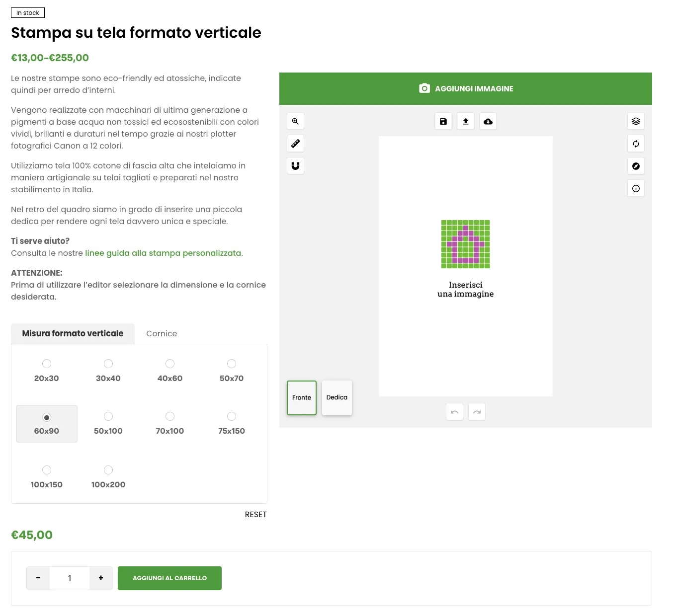The width and height of the screenshot is (675, 616).
Task: Click the compass icon in editor
Action: pyautogui.click(x=636, y=166)
